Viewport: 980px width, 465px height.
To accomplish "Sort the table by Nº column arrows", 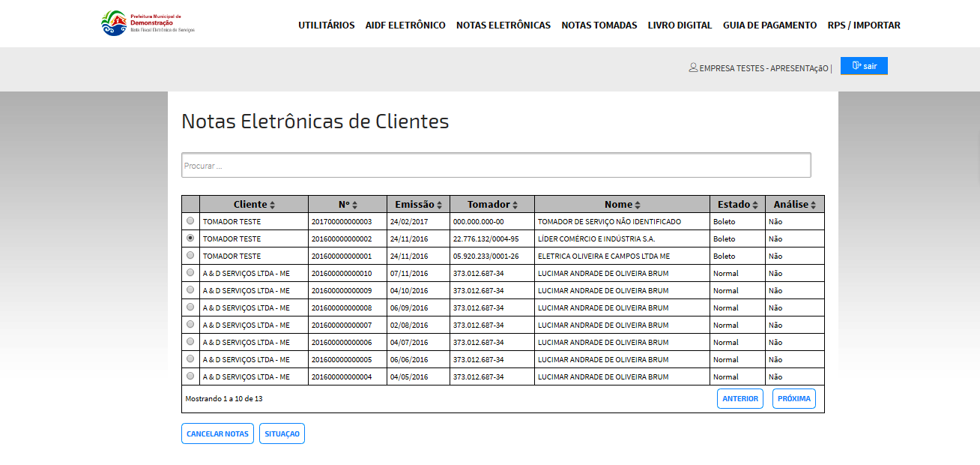I will pyautogui.click(x=355, y=205).
